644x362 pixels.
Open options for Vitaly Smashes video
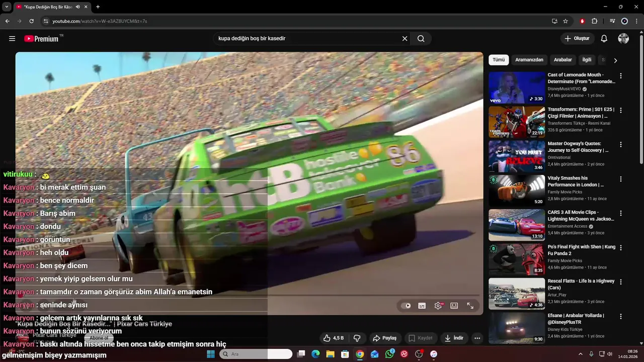620,179
